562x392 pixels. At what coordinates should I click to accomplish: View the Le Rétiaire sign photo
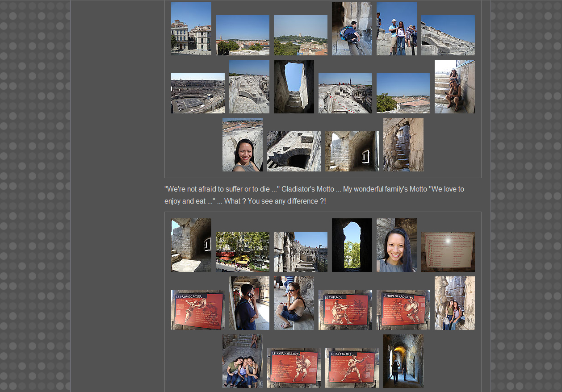[x=352, y=367]
